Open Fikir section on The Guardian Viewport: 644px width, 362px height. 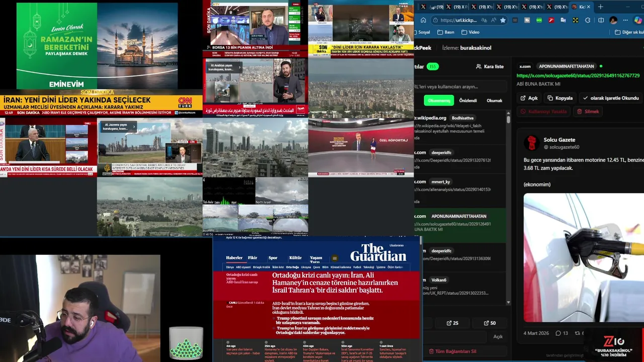(253, 257)
